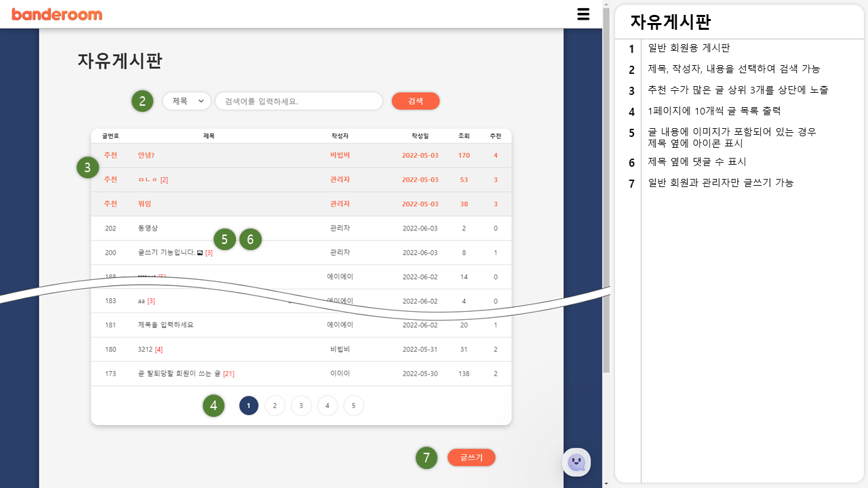The width and height of the screenshot is (868, 488).
Task: Click the 글쓰기 write button
Action: click(x=471, y=457)
